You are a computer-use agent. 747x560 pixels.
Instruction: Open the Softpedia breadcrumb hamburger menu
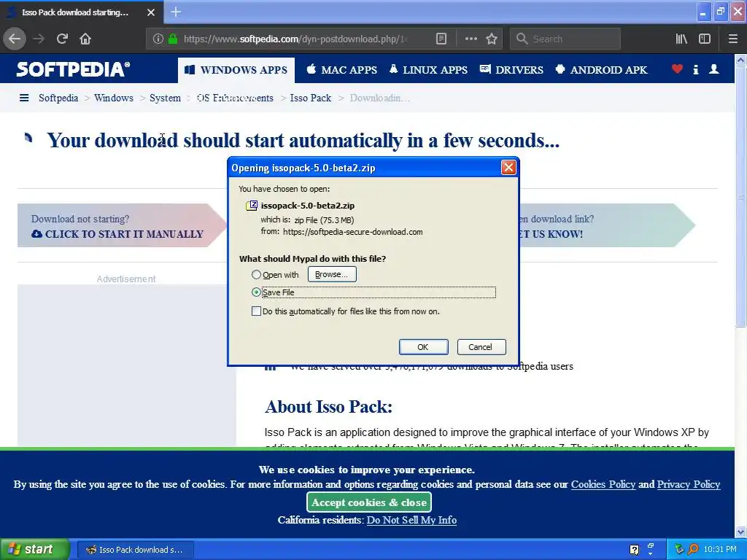point(24,98)
